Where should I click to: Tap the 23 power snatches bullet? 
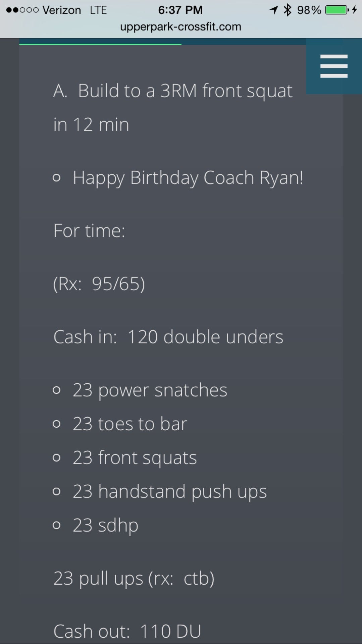click(x=150, y=390)
